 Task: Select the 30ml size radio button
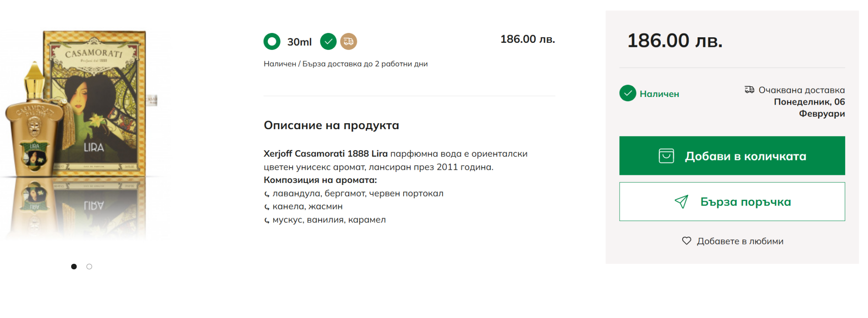pos(272,41)
